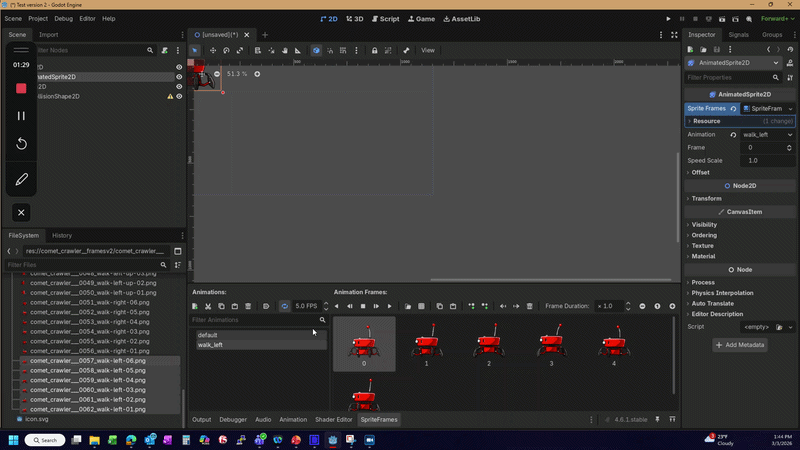The height and width of the screenshot is (450, 800).
Task: Open the Animation walk_left dropdown in Inspector
Action: (766, 134)
